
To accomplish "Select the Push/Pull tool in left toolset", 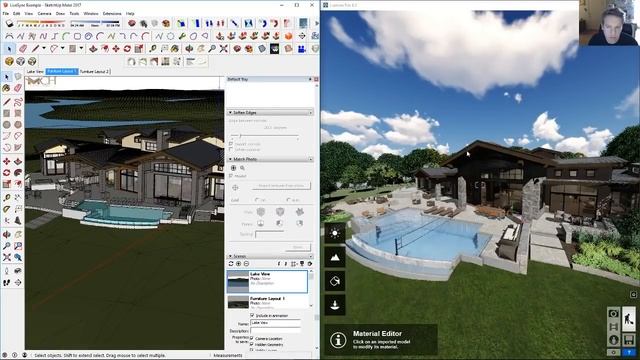I will pyautogui.click(x=18, y=162).
